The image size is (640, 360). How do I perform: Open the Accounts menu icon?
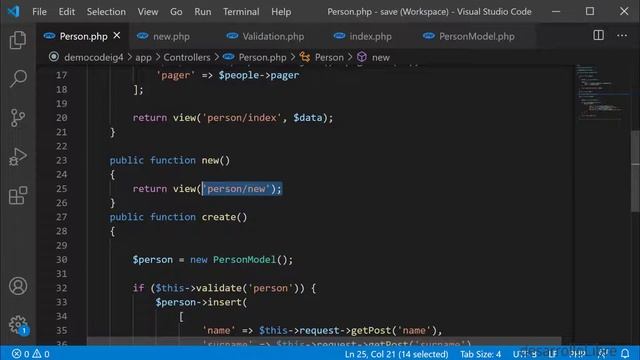[18, 286]
